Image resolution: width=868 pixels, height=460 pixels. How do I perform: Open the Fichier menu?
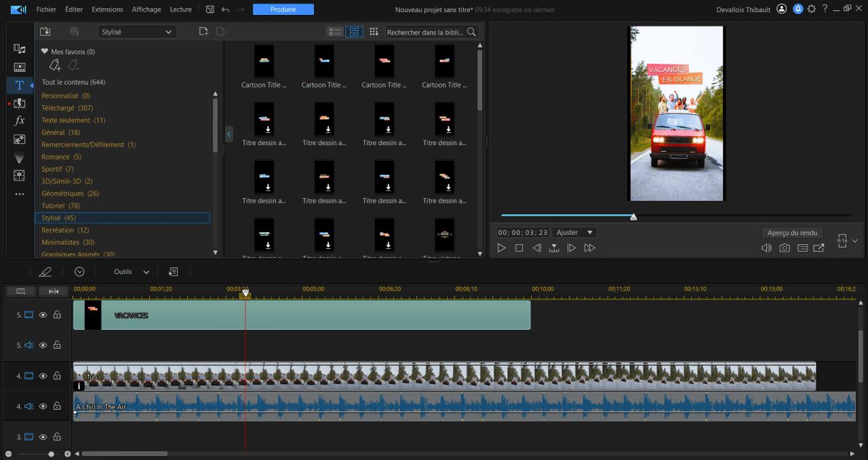click(x=46, y=9)
